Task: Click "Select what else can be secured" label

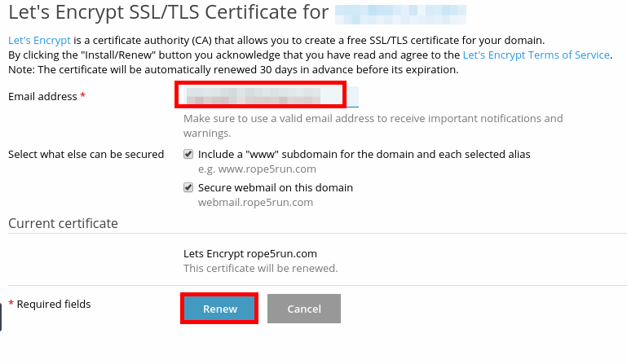Action: point(86,154)
